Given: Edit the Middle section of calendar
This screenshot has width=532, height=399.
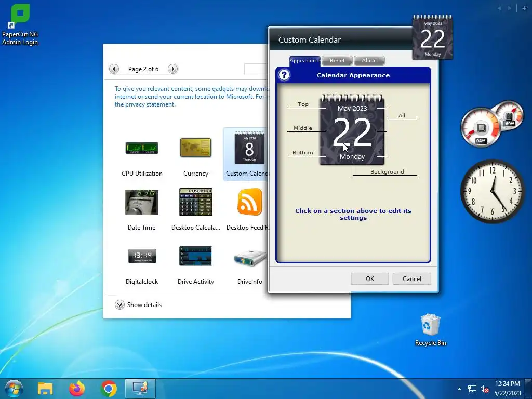Looking at the screenshot, I should point(303,128).
